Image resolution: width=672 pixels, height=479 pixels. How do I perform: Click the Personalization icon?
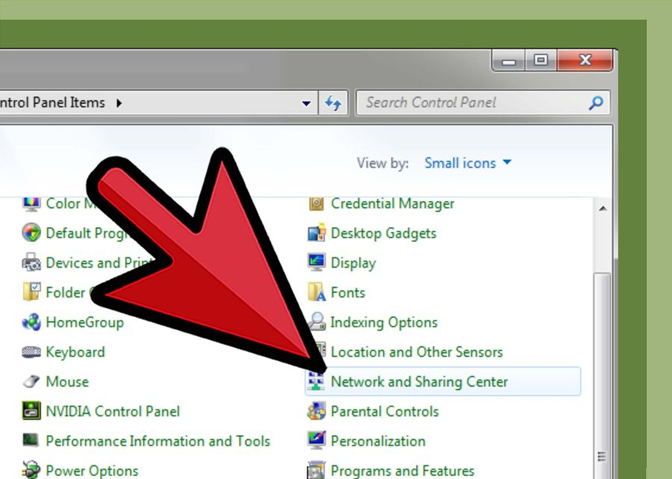[316, 440]
